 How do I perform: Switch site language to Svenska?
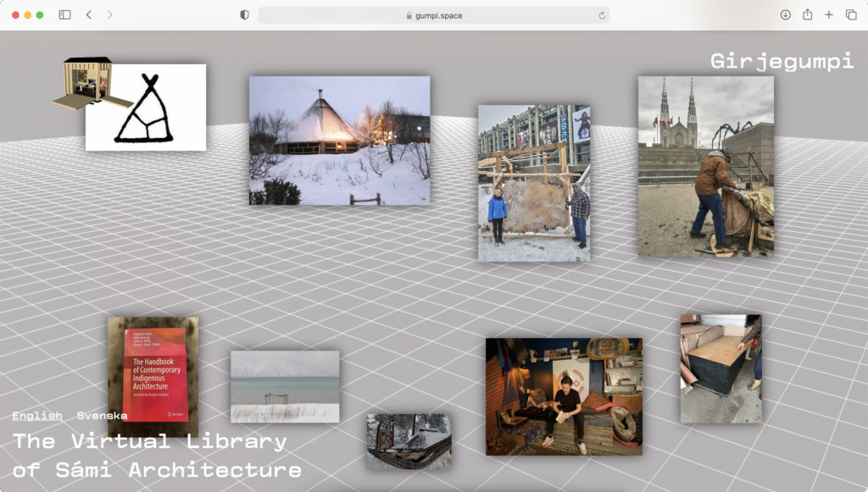[x=102, y=416]
